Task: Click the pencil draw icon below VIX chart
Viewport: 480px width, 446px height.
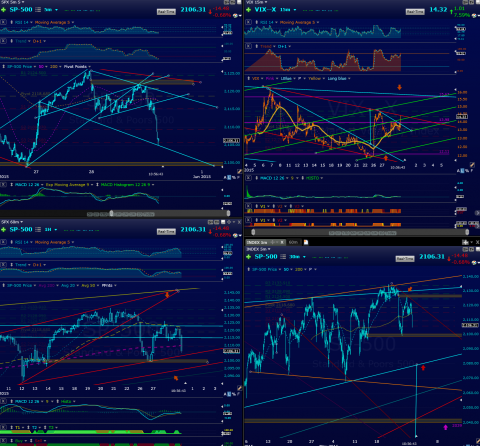Action: click(x=472, y=165)
